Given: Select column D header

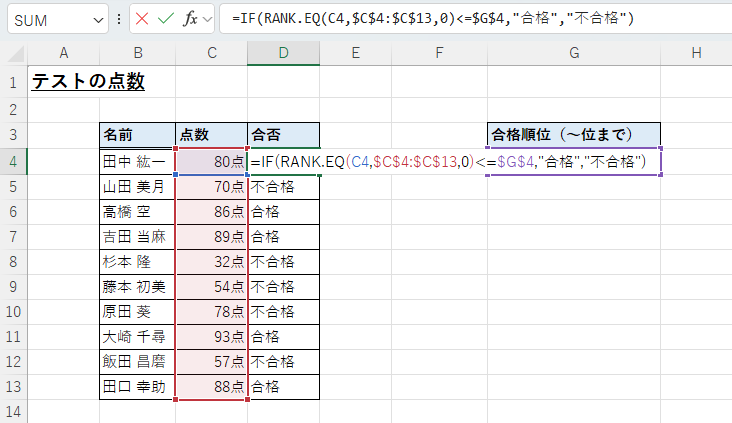Looking at the screenshot, I should click(284, 53).
